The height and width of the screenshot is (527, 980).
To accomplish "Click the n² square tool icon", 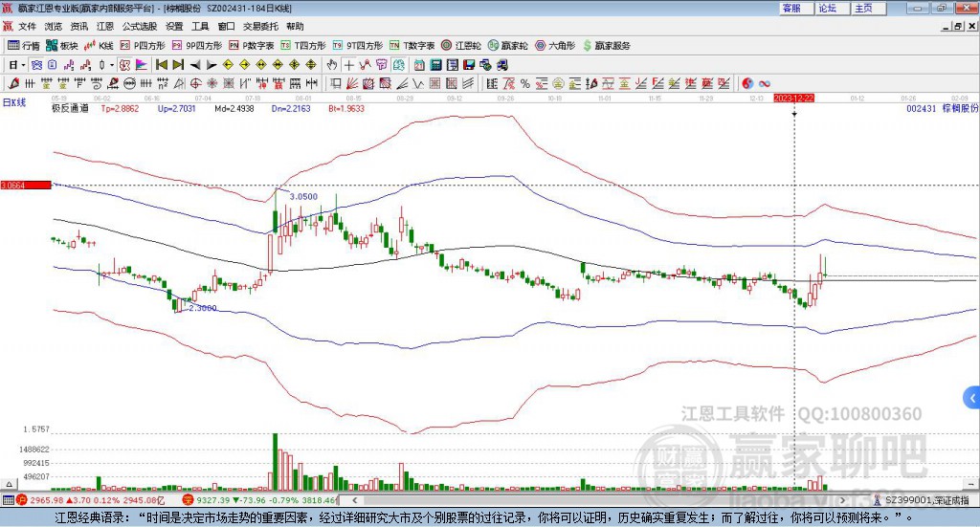I will point(163,83).
